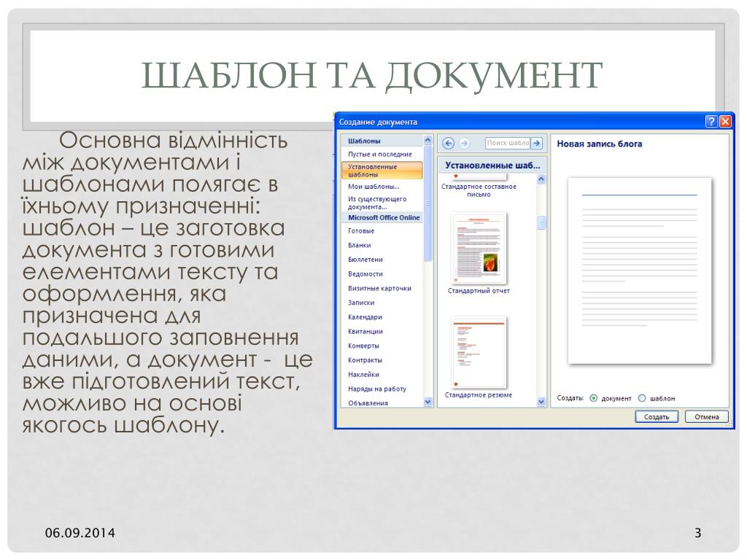Select the документ radio button
This screenshot has height=560, width=747.
point(593,398)
